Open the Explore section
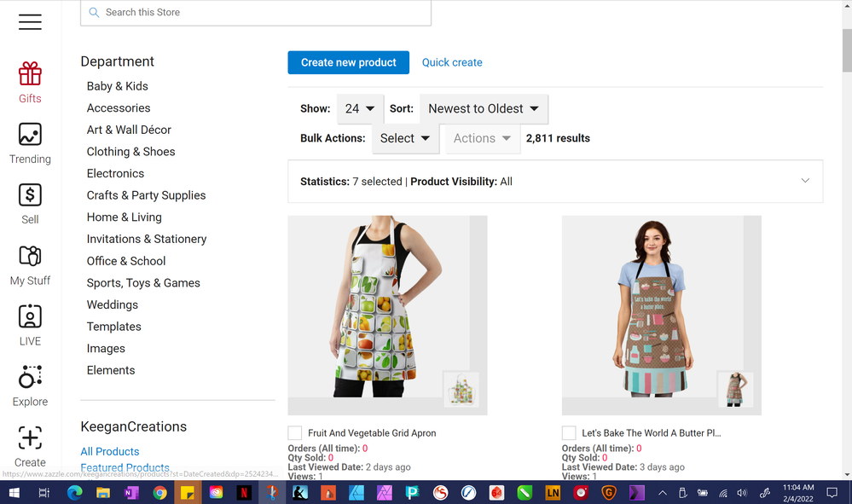Screen dimensions: 852x504 pos(30,386)
